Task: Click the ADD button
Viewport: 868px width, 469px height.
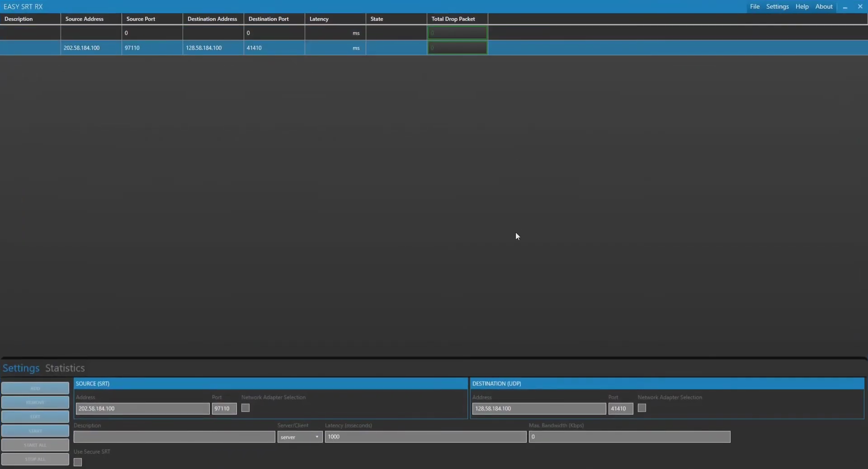Action: pyautogui.click(x=35, y=388)
